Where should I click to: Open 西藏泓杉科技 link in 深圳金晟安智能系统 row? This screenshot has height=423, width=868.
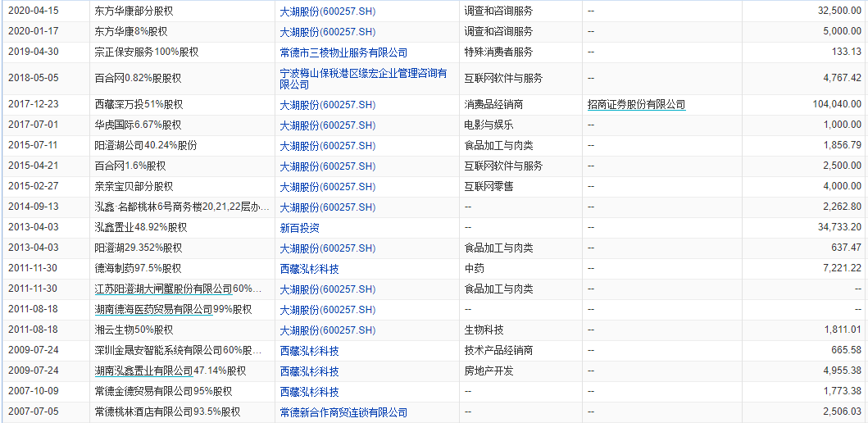tap(310, 351)
